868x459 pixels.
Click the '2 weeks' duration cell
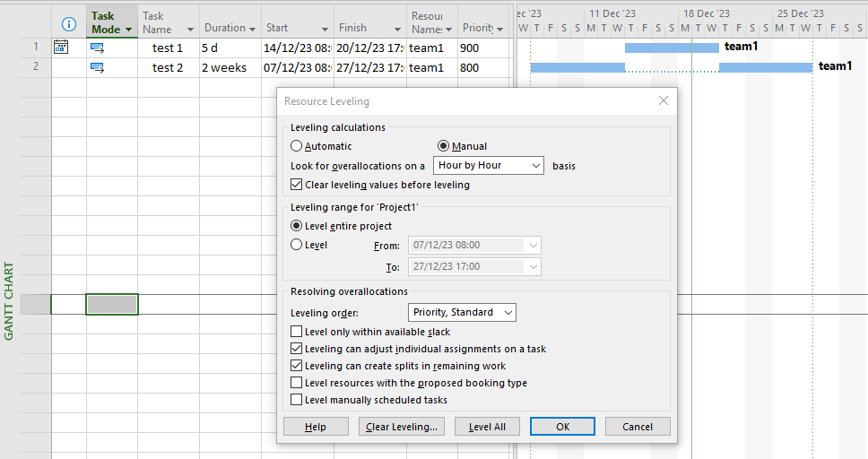[230, 67]
